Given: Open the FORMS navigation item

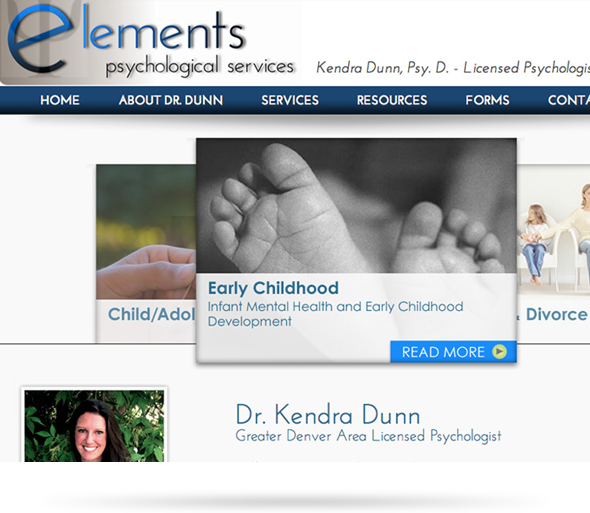Looking at the screenshot, I should click(x=487, y=100).
